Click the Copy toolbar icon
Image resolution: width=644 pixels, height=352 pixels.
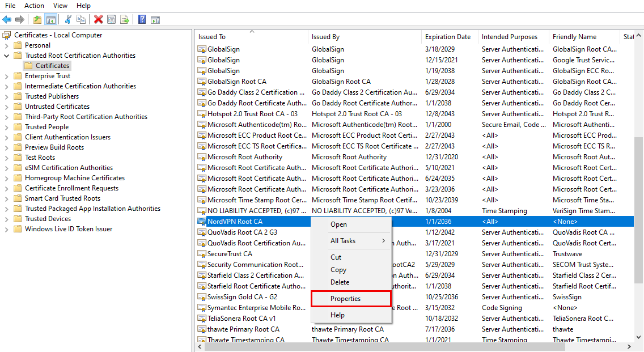click(81, 19)
